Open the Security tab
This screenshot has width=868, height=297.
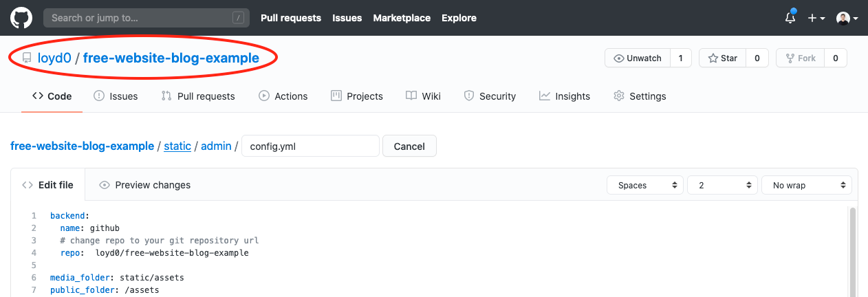tap(490, 96)
